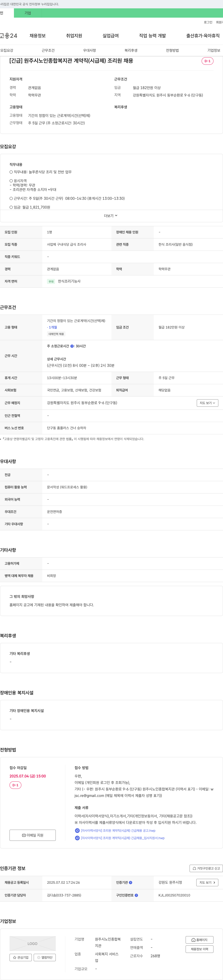Download the 긴급채용 공고.hwp attachment
The width and height of the screenshot is (223, 980).
pos(118,831)
